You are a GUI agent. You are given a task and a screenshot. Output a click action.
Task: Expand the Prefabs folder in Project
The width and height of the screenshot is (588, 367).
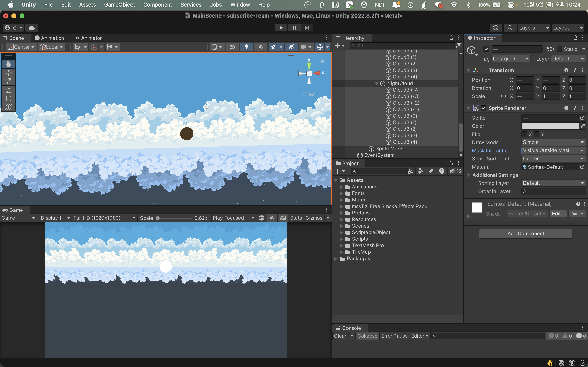(342, 213)
